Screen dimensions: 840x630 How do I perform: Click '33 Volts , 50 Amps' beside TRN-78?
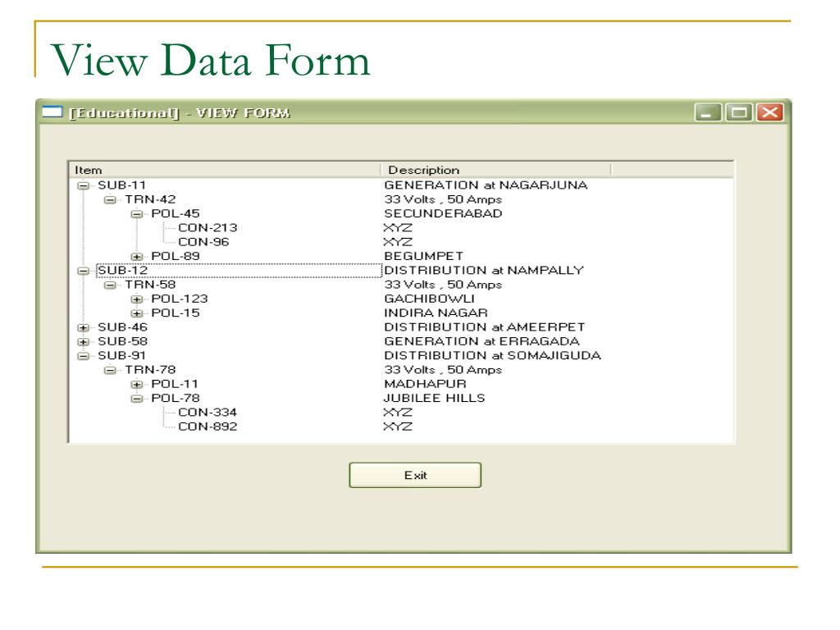[443, 370]
